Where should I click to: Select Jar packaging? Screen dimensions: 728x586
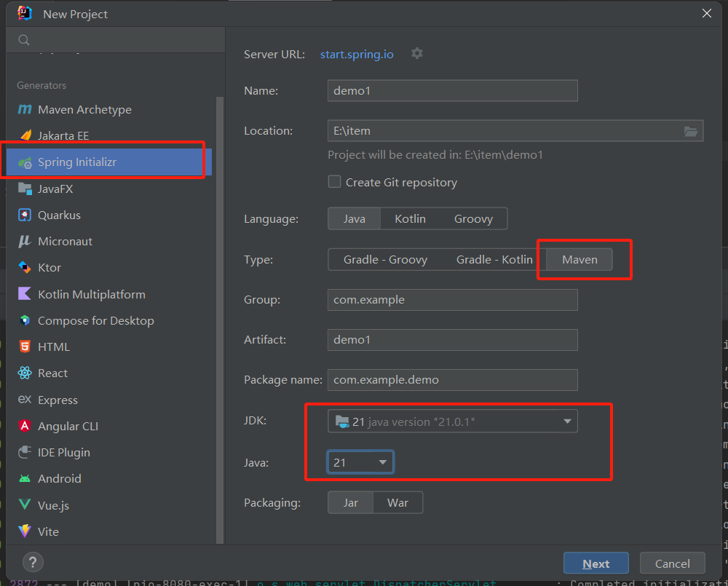pos(351,503)
